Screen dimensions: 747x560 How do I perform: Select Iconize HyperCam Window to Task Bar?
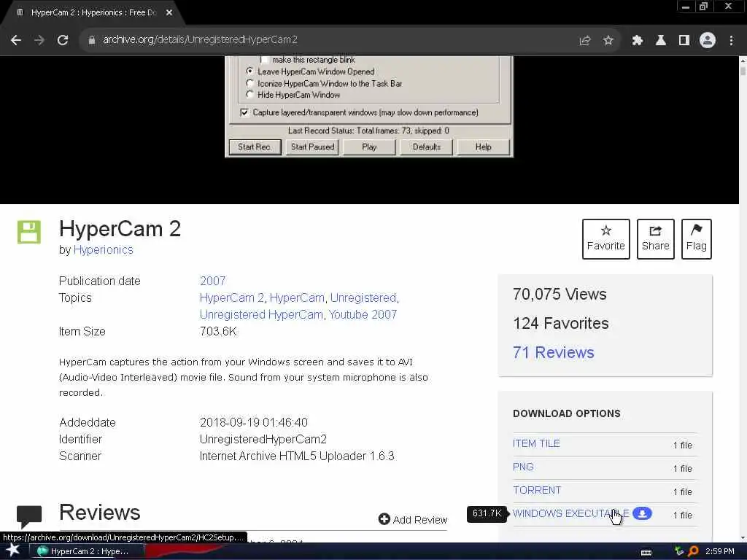(249, 83)
